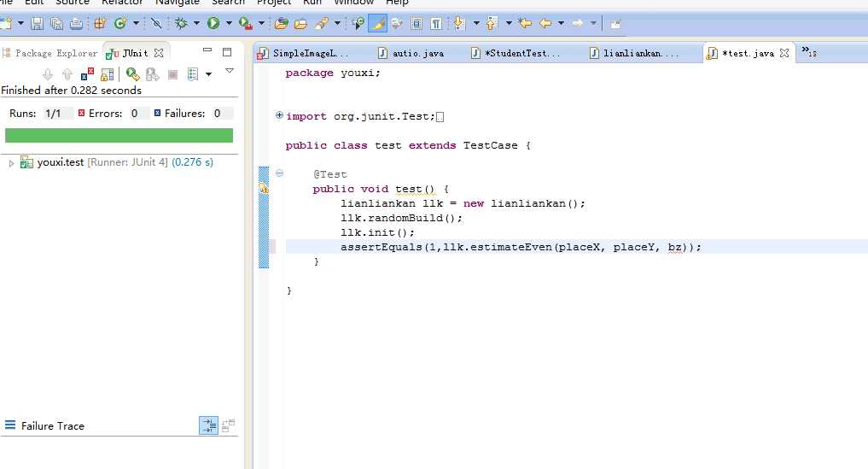Viewport: 868px width, 469px height.
Task: Open the New Java Class dropdown arrow
Action: coord(136,23)
